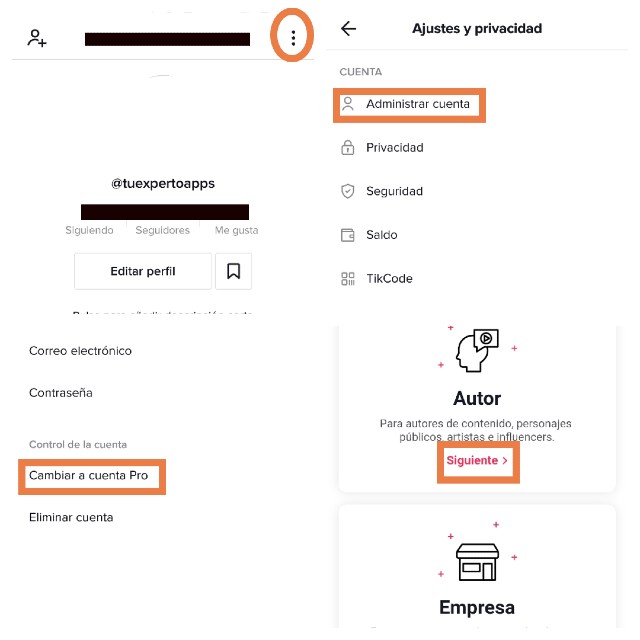The image size is (640, 640).
Task: Open the Privacidad menu entry
Action: 394,148
